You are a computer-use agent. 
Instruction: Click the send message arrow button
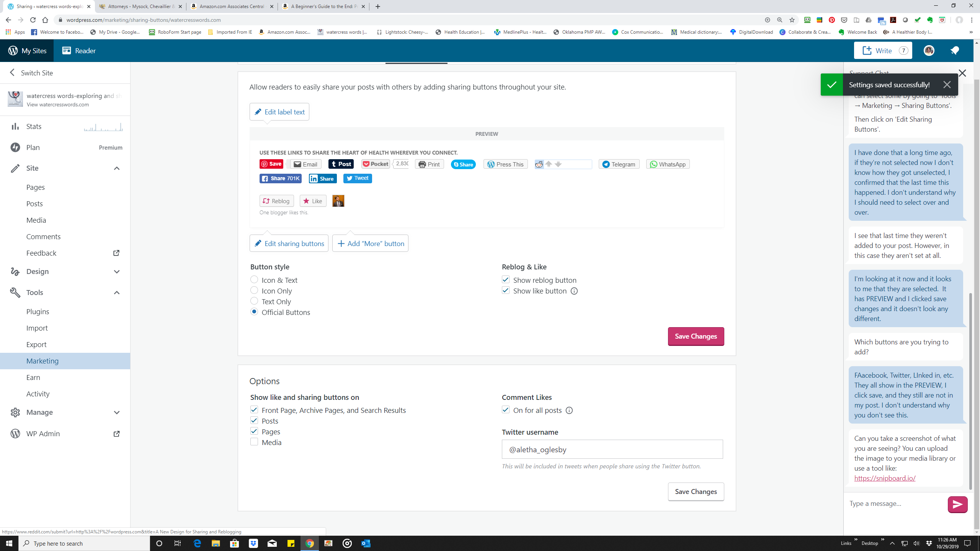(957, 504)
